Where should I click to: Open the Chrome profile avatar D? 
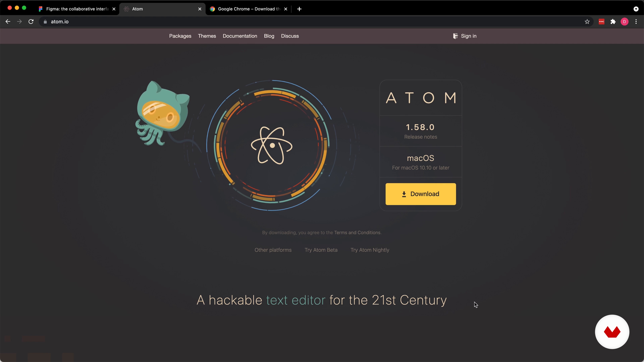coord(625,22)
